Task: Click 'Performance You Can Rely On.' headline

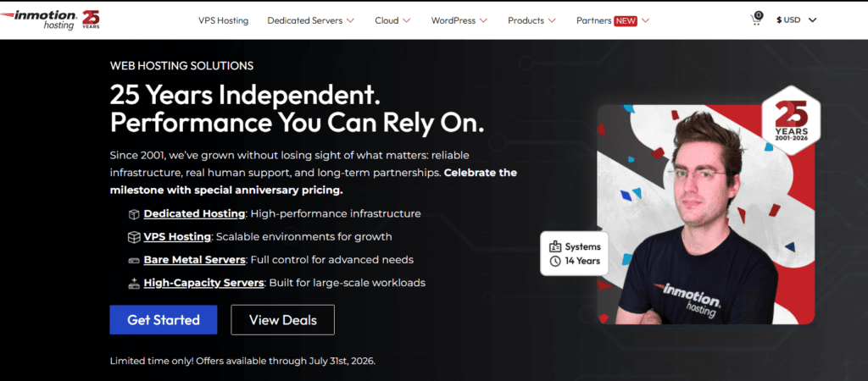Action: click(x=298, y=124)
